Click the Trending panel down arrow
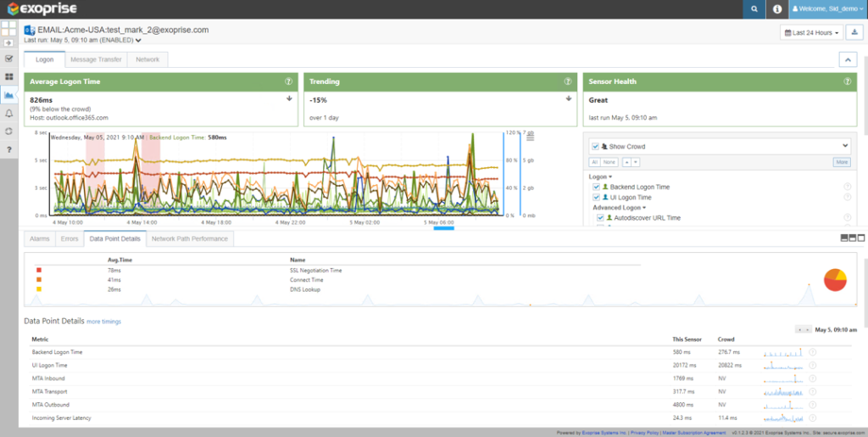This screenshot has height=437, width=868. coord(568,98)
